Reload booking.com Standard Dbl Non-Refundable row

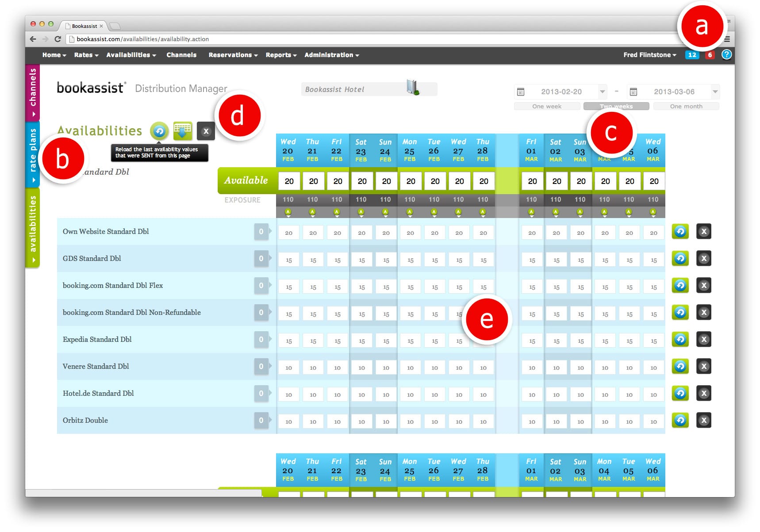point(680,312)
